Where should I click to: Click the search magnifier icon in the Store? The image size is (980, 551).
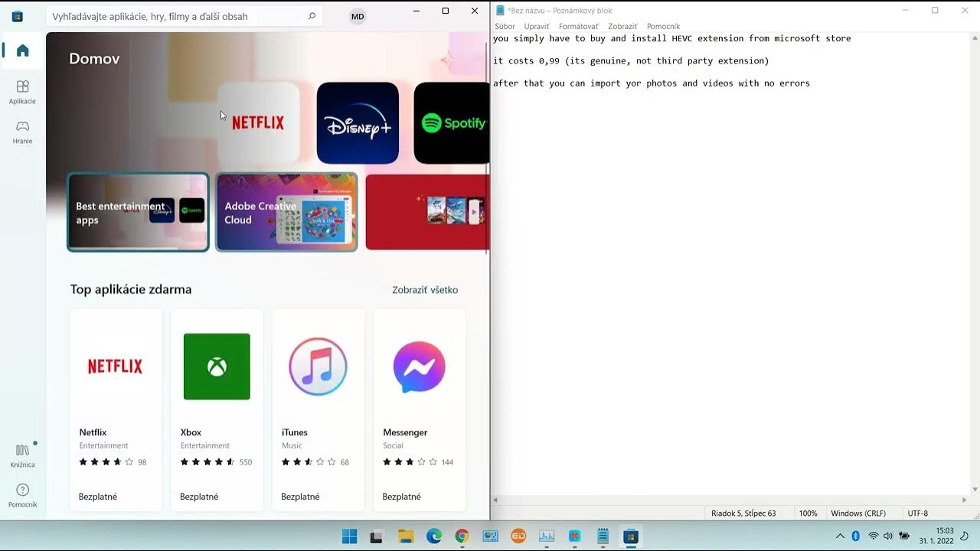312,16
